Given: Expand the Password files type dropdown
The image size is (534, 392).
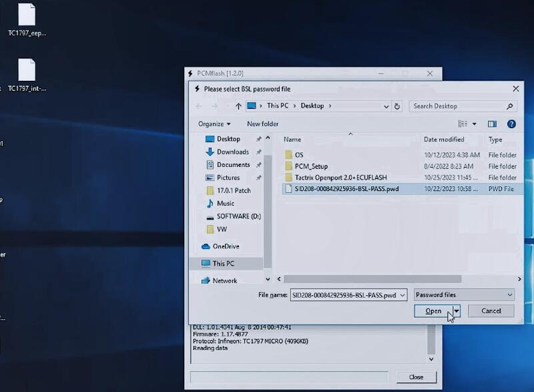Looking at the screenshot, I should pos(510,295).
